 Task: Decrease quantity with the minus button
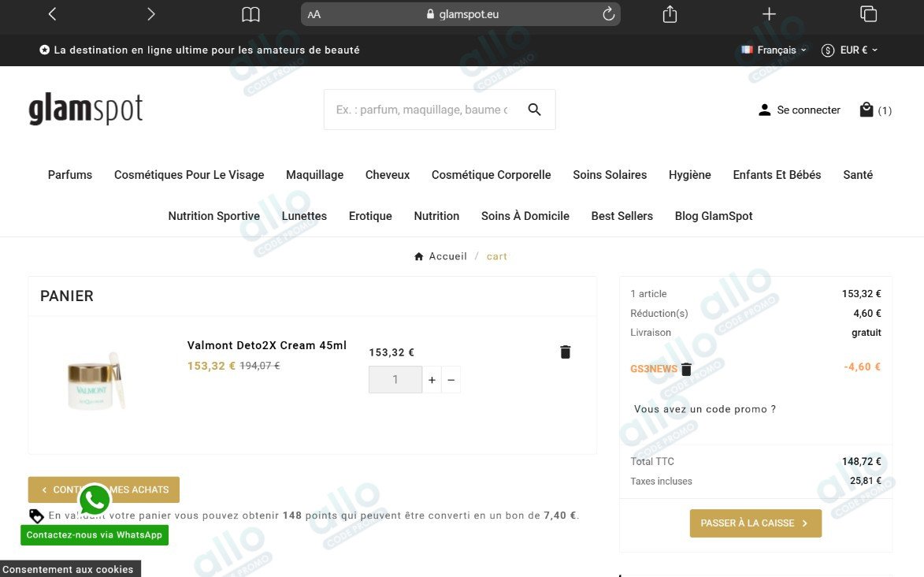click(x=451, y=380)
